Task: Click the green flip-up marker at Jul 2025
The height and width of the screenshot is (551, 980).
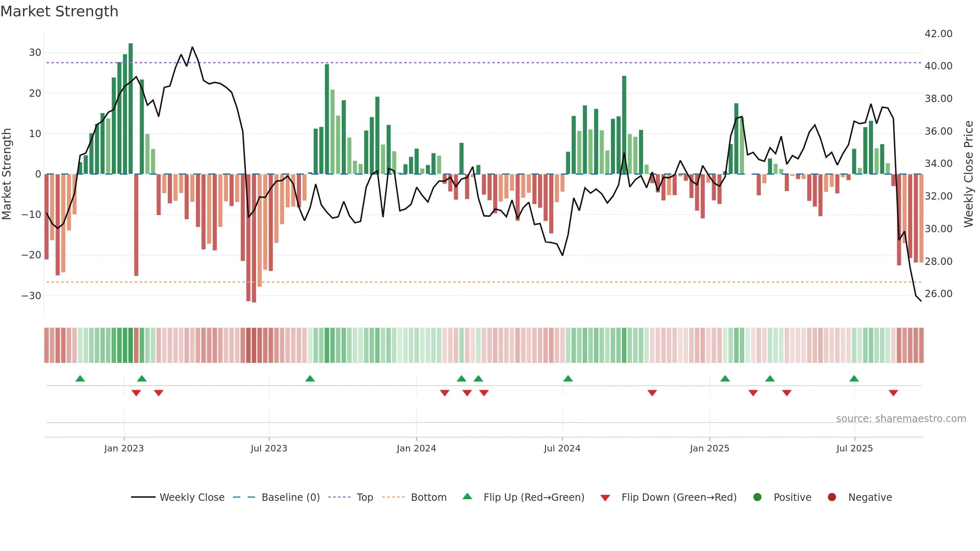Action: [854, 378]
